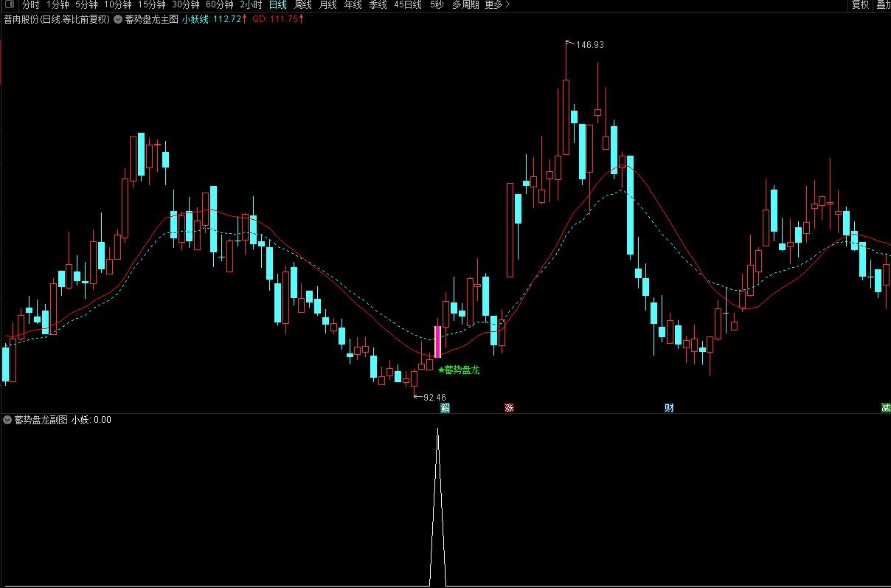Image resolution: width=891 pixels, height=588 pixels.
Task: Select the 季线 quarterly period tab
Action: pos(378,4)
